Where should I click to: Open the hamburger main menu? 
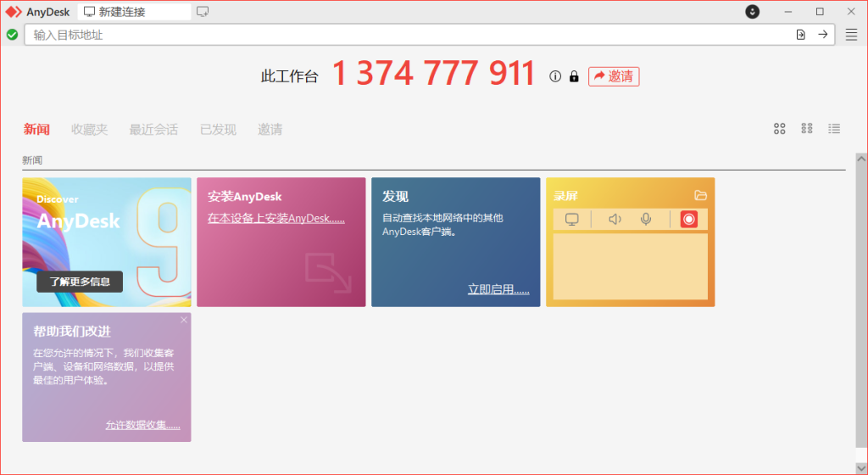[x=851, y=35]
